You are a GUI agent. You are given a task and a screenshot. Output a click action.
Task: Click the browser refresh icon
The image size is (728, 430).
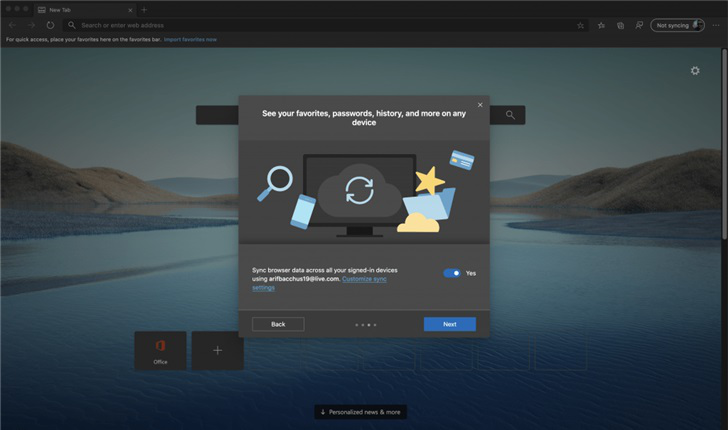point(50,25)
